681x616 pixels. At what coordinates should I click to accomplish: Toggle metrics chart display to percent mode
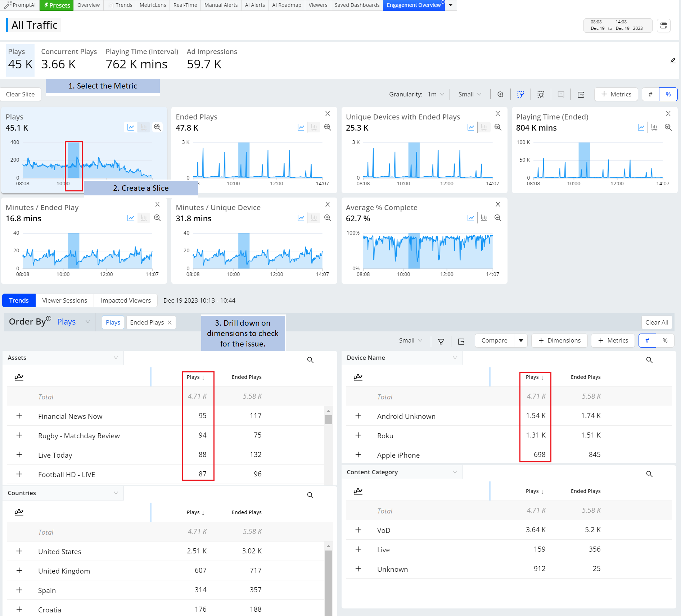coord(668,94)
